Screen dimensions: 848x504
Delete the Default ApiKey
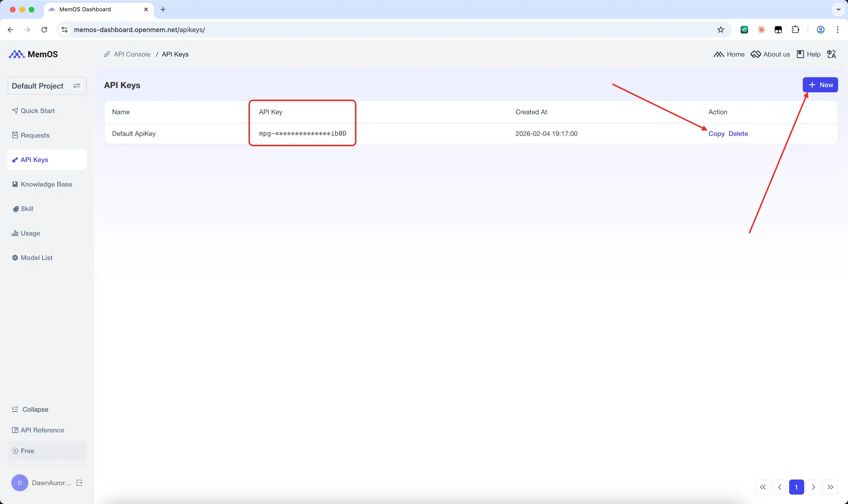tap(738, 134)
